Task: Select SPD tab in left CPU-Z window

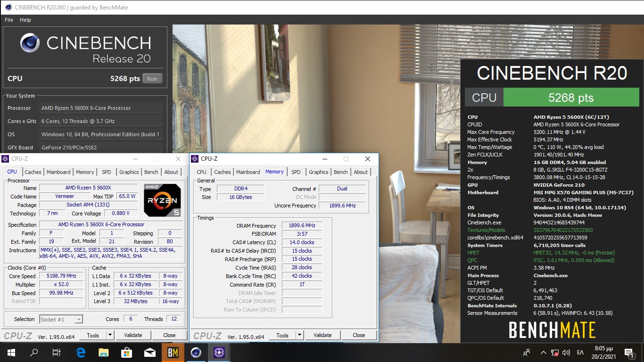Action: coord(107,172)
